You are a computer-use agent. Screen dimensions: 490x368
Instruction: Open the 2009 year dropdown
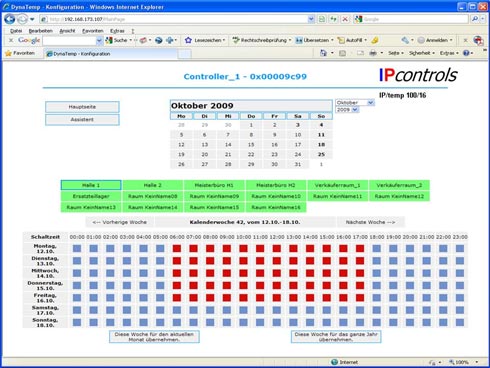tap(347, 110)
